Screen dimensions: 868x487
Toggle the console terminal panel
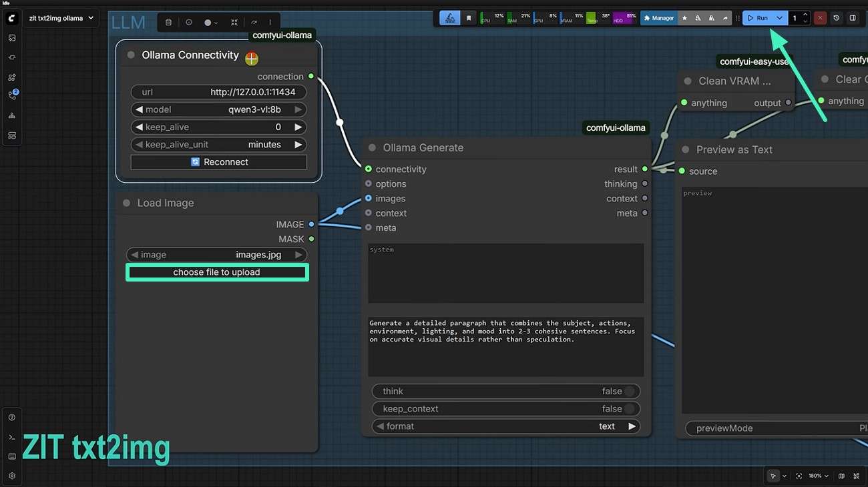coord(12,437)
